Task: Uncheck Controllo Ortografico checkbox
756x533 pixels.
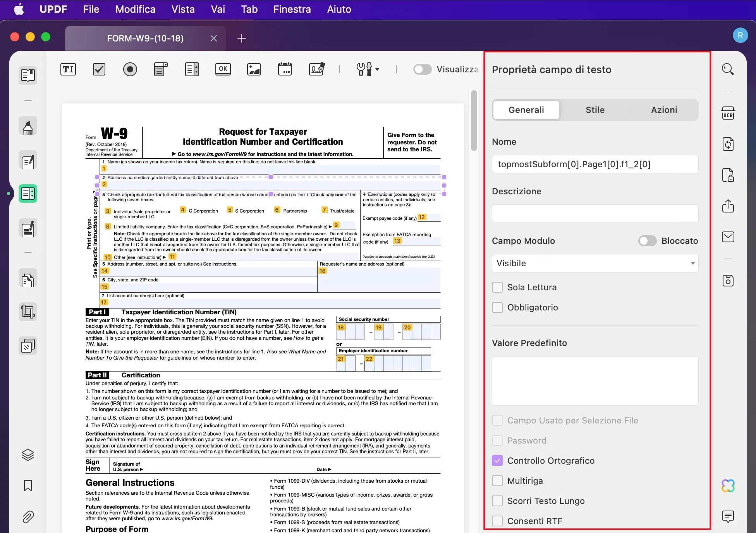Action: (x=497, y=461)
